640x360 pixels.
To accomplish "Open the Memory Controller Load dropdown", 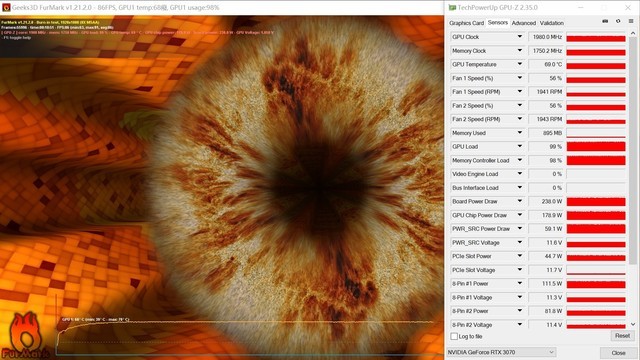I will click(x=520, y=160).
